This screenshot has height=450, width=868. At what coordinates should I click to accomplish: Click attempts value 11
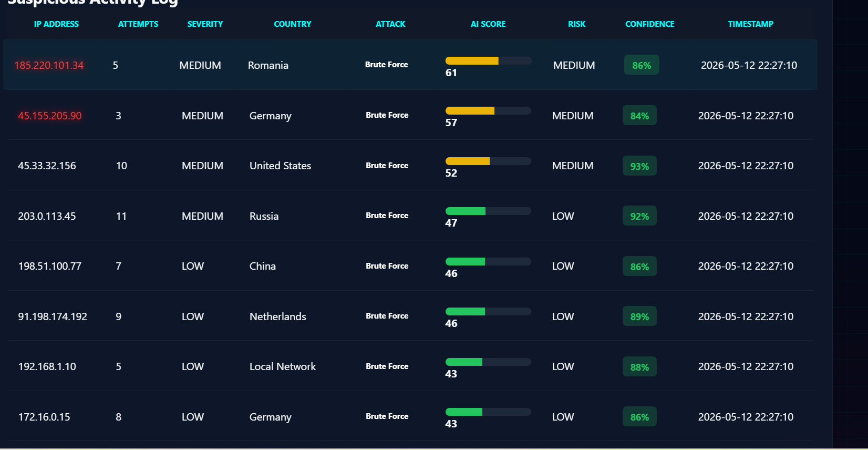121,216
